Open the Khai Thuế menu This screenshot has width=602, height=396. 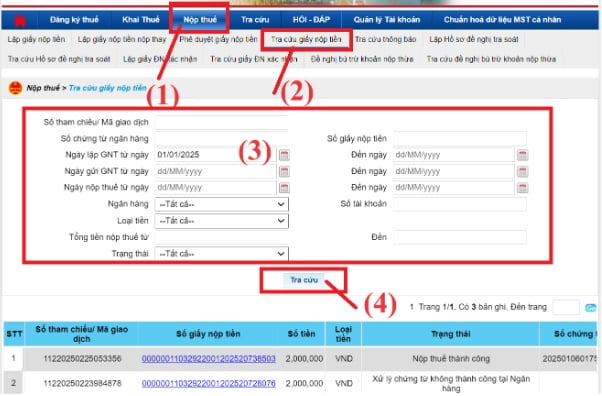141,20
